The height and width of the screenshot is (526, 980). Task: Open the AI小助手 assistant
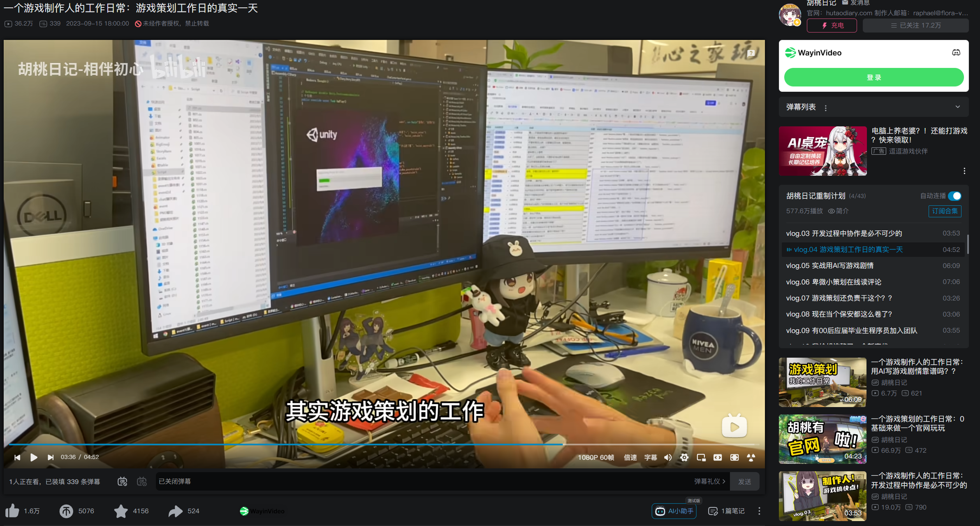click(x=674, y=511)
